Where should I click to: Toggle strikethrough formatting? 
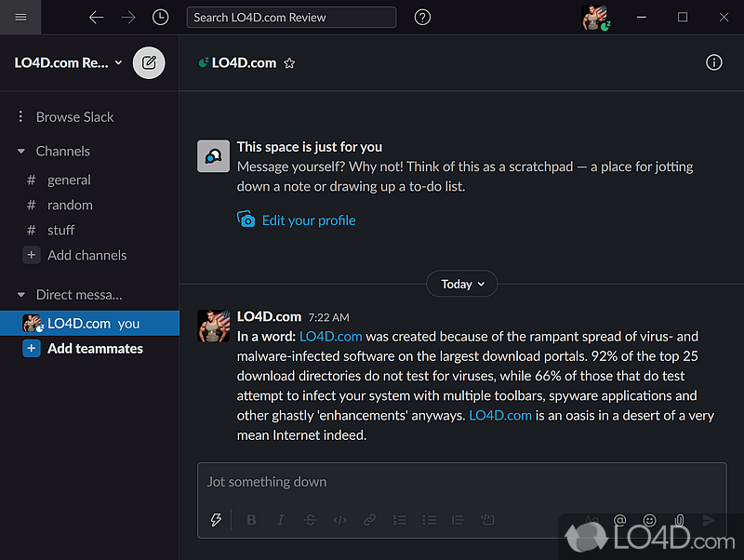(311, 520)
